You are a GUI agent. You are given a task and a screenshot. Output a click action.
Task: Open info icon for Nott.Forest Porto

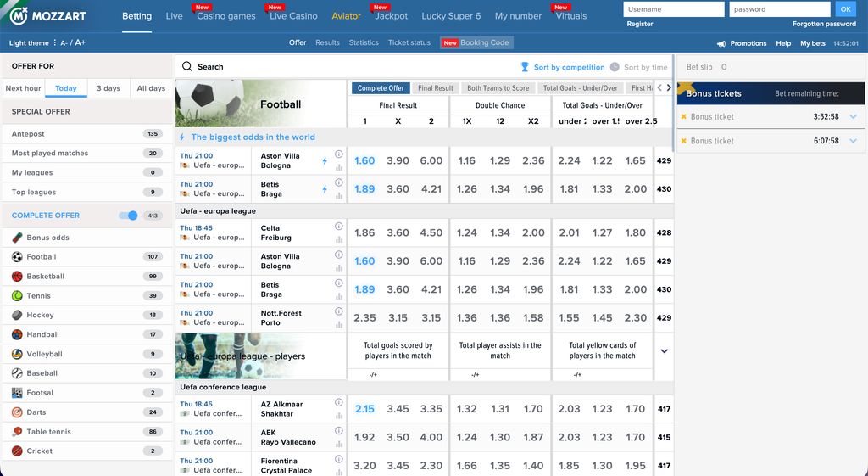[339, 311]
